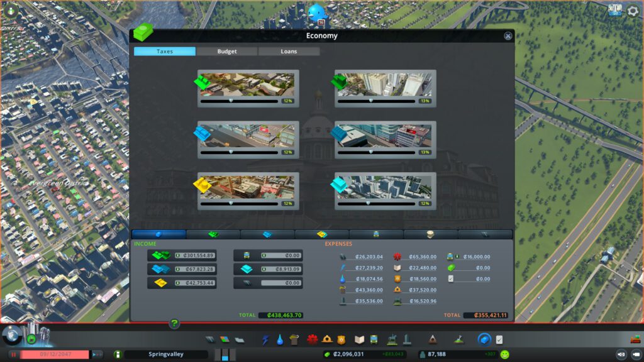Click the population count 87,188

pos(436,354)
